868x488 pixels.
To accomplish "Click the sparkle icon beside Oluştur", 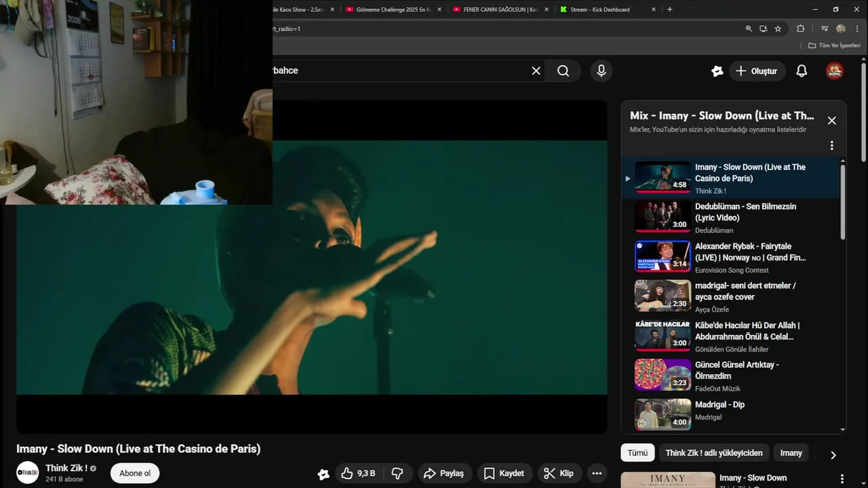I will [717, 70].
